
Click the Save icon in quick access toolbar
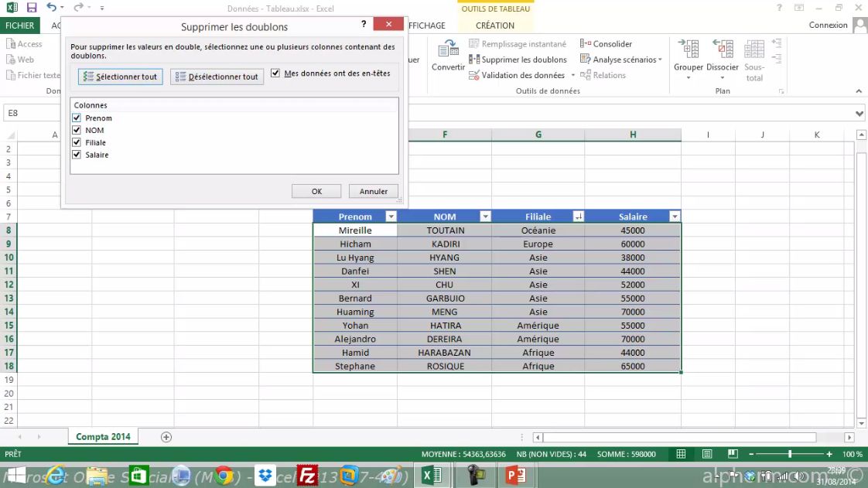32,8
